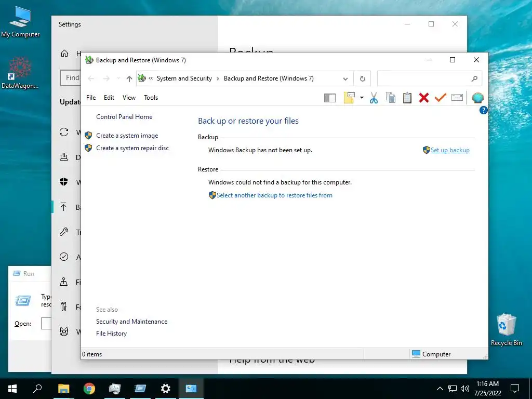Show hidden system tray icons chevron

pyautogui.click(x=440, y=389)
